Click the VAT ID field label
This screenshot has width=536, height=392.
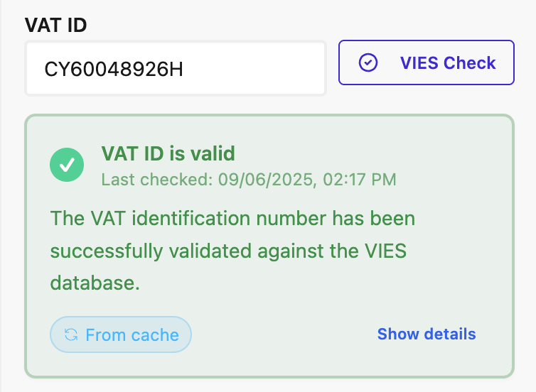pyautogui.click(x=56, y=25)
